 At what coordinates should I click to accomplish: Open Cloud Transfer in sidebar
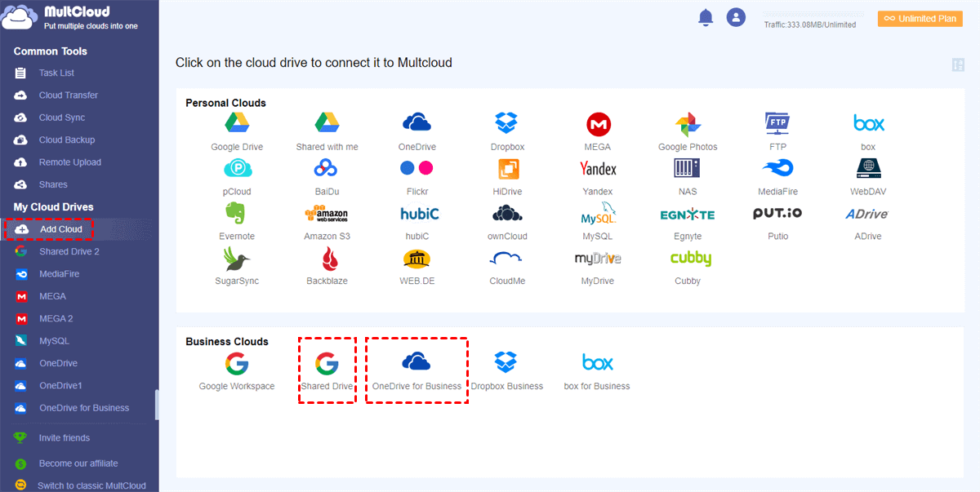tap(68, 95)
